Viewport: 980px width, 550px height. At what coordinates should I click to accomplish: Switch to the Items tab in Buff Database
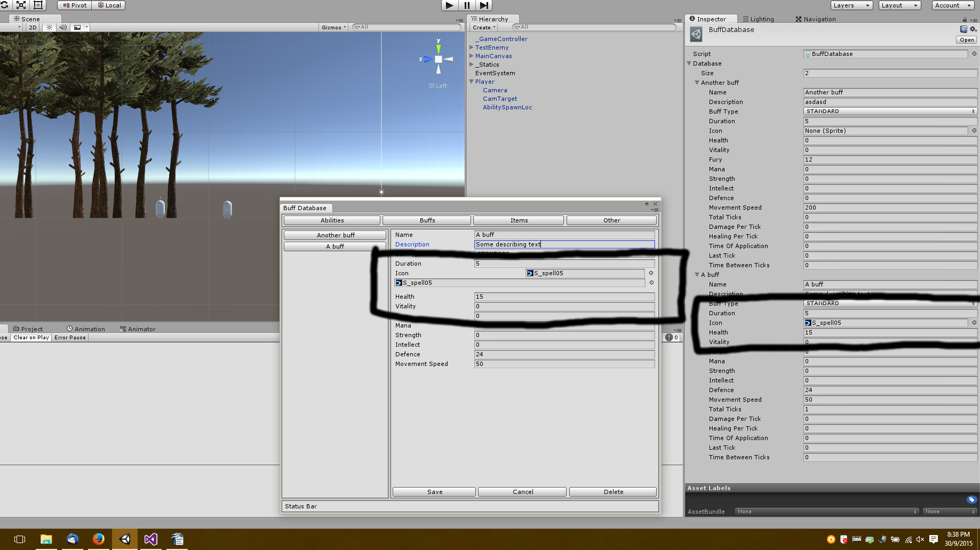(x=518, y=220)
